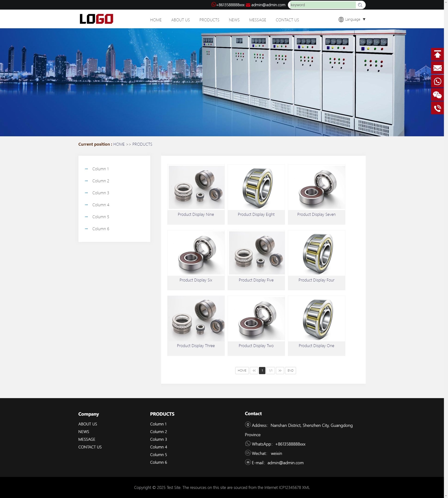Click the scroll-to-top arrow icon
This screenshot has height=498, width=448.
437,54
